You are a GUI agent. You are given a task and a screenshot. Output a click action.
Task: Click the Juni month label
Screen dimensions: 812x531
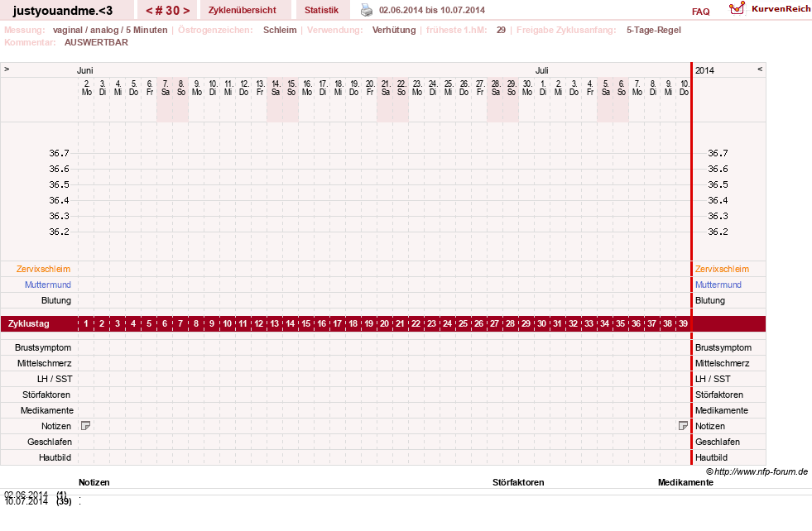85,70
